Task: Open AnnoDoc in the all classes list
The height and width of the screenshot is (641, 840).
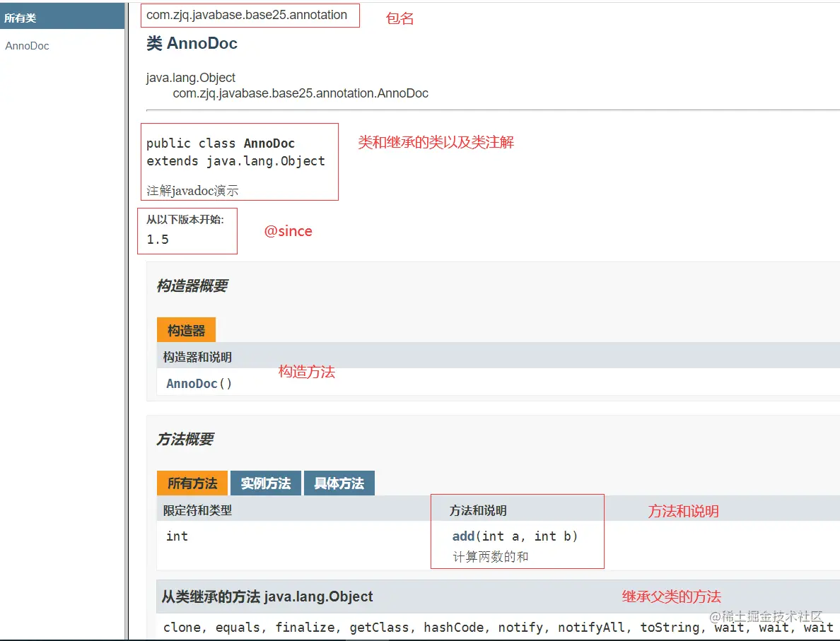Action: tap(28, 46)
